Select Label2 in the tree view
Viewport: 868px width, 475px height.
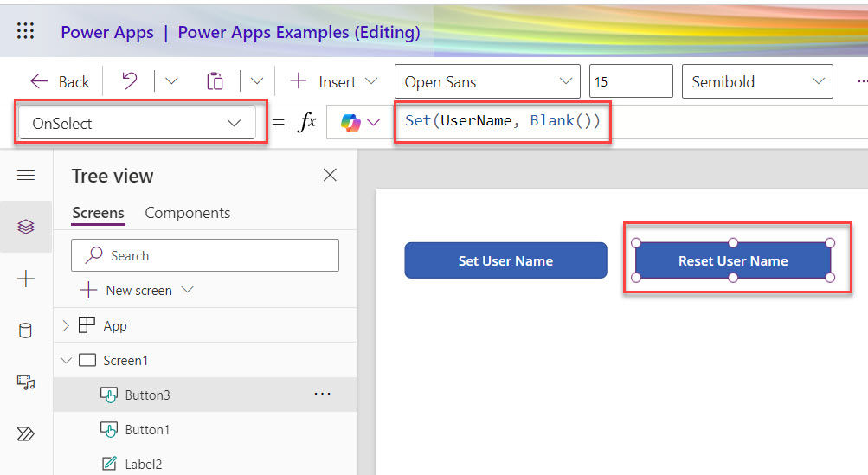coord(205,464)
